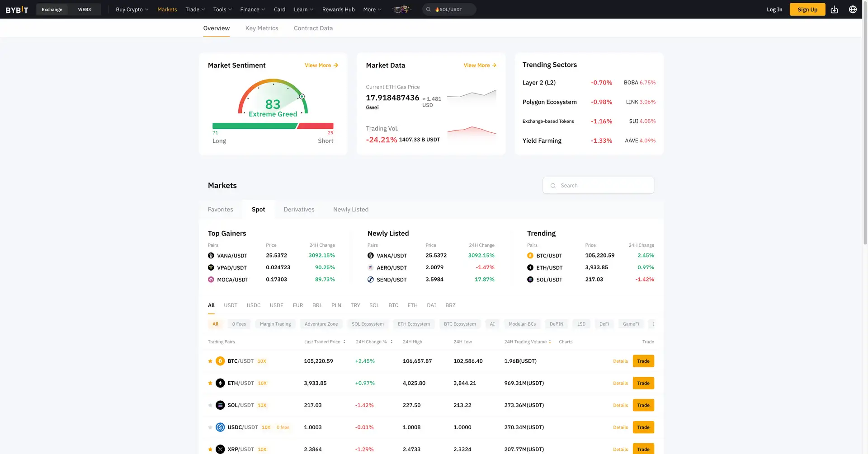Expand the Finance menu in navigation

click(252, 9)
